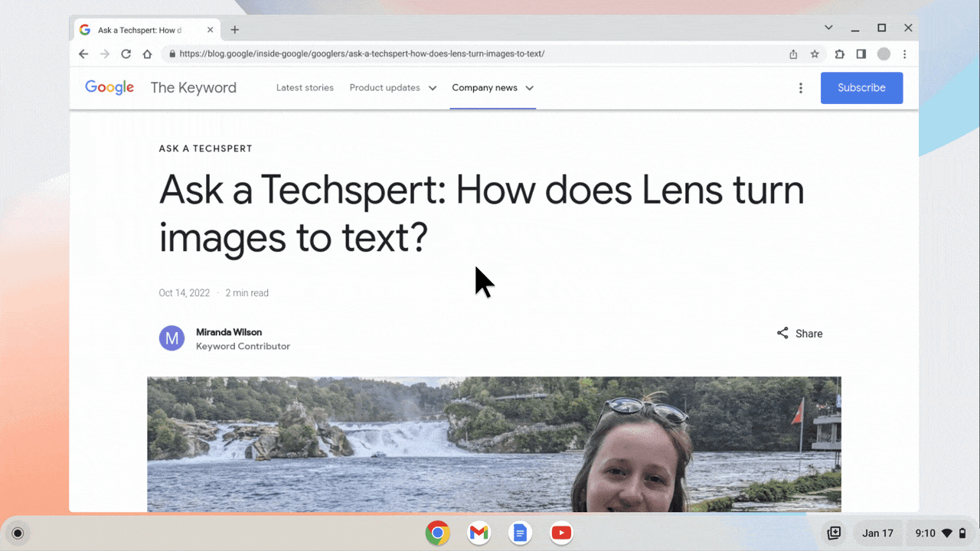Open the status tray showing 9:10

pyautogui.click(x=939, y=533)
